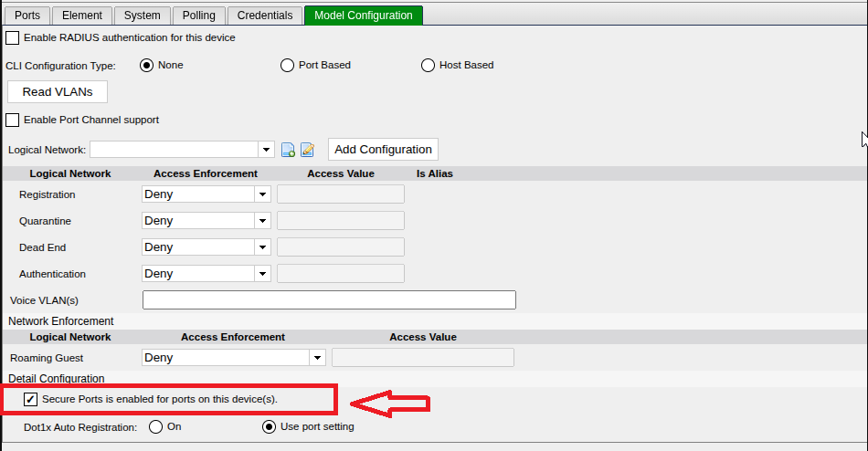Click the Dead End access value field
Image resolution: width=868 pixels, height=451 pixels.
341,247
